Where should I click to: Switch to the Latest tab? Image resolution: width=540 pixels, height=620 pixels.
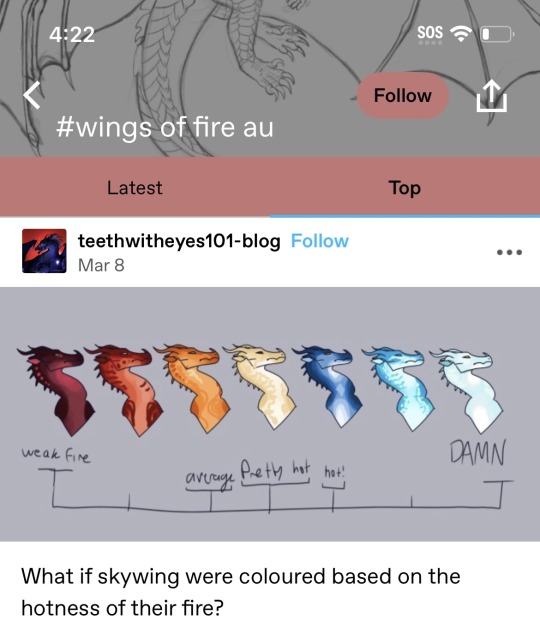134,187
